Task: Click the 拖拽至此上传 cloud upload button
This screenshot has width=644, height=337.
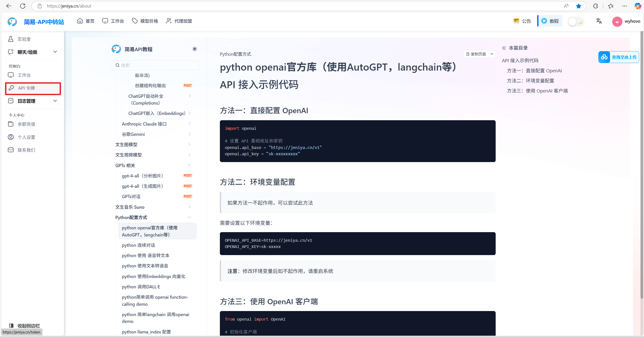Action: [619, 57]
